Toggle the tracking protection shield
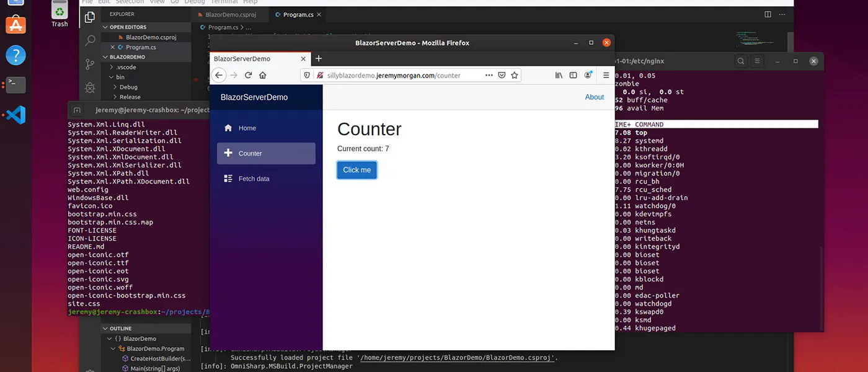 (307, 75)
